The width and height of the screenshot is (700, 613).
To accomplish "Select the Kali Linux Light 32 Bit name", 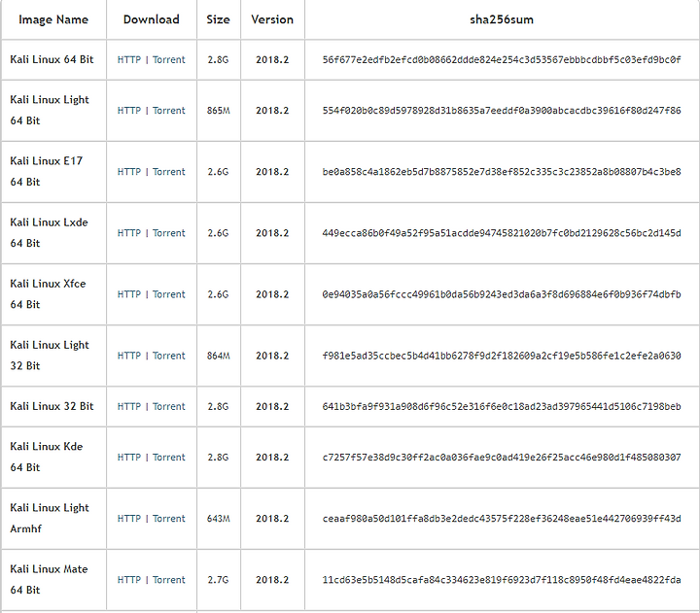I will [50, 356].
